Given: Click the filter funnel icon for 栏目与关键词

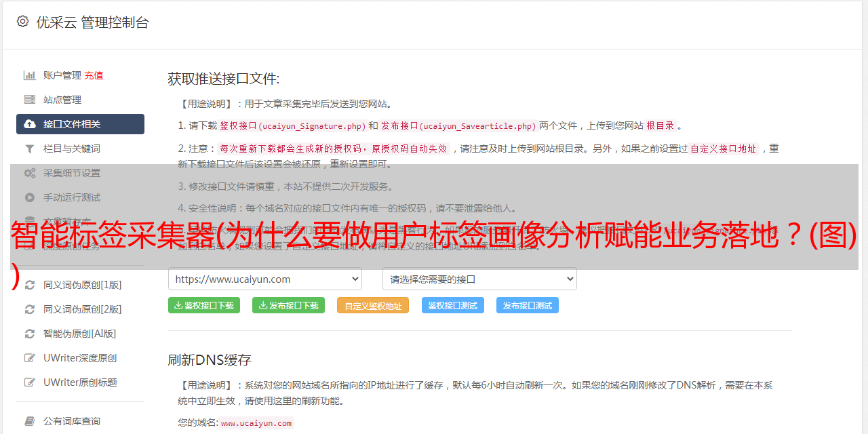Looking at the screenshot, I should [30, 149].
